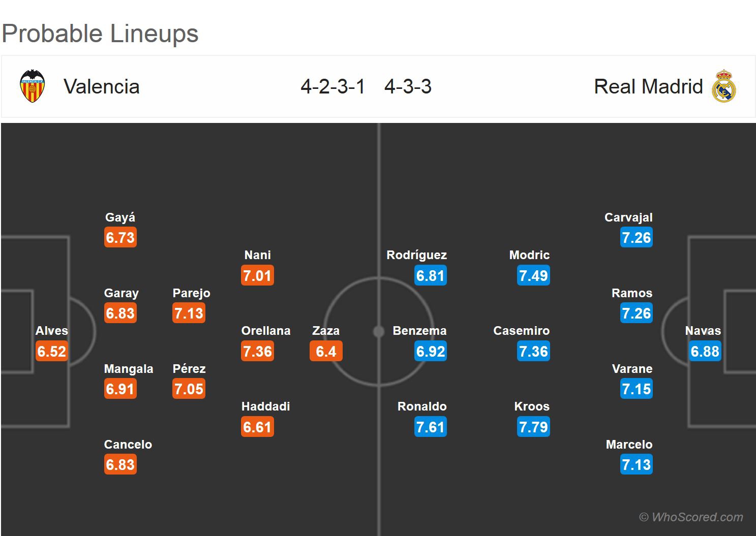Select goalkeeper Navas's 6.88 rating
This screenshot has width=756, height=536.
pos(705,352)
